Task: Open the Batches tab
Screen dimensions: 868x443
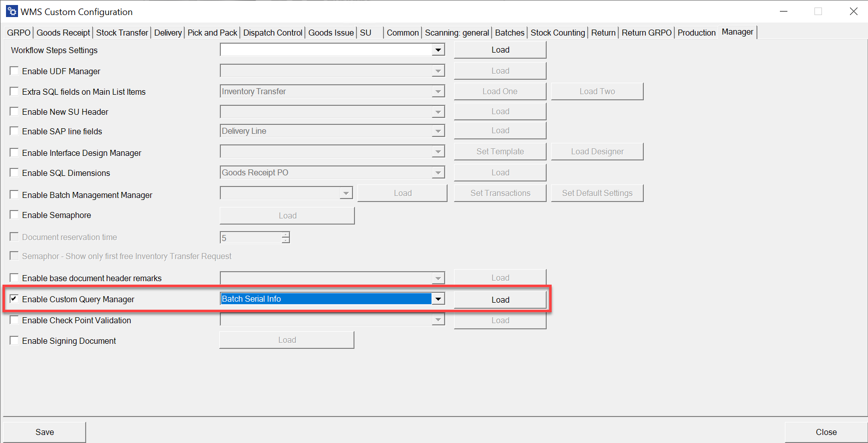Action: pos(510,33)
